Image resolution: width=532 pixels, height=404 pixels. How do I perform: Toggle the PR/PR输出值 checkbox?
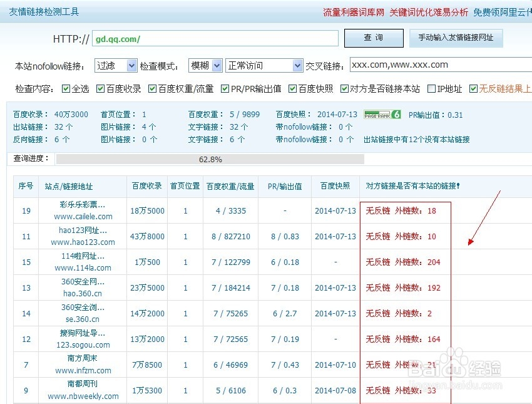point(225,88)
